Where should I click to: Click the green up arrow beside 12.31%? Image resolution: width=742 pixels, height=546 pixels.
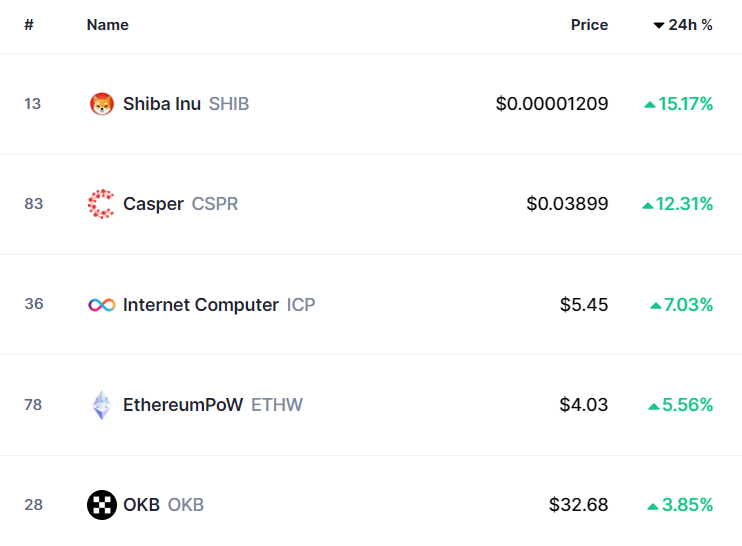[x=647, y=205]
